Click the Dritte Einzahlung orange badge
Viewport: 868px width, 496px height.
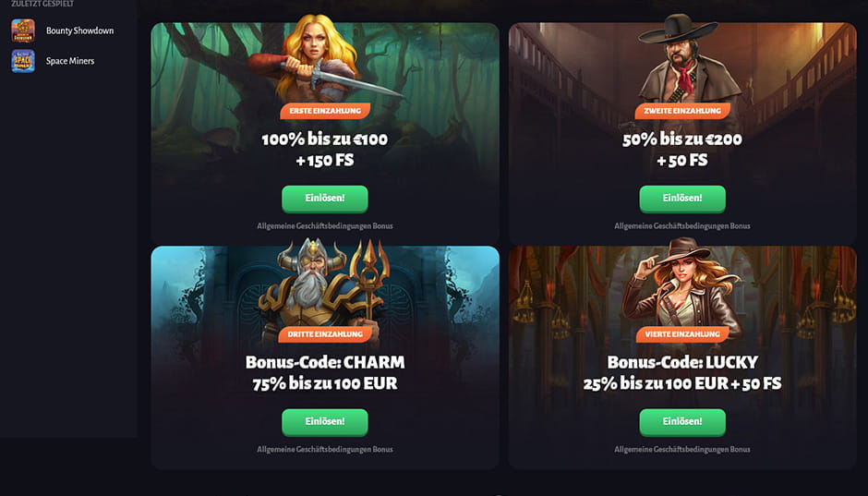click(325, 334)
